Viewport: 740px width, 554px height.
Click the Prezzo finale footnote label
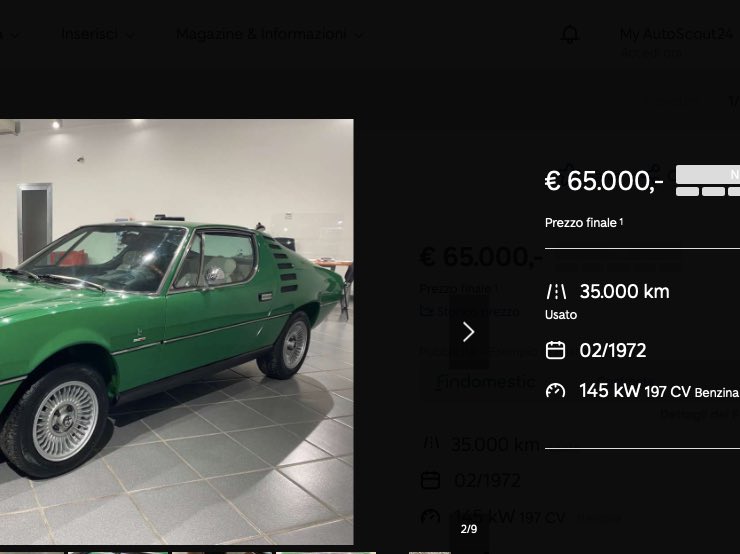tap(584, 223)
